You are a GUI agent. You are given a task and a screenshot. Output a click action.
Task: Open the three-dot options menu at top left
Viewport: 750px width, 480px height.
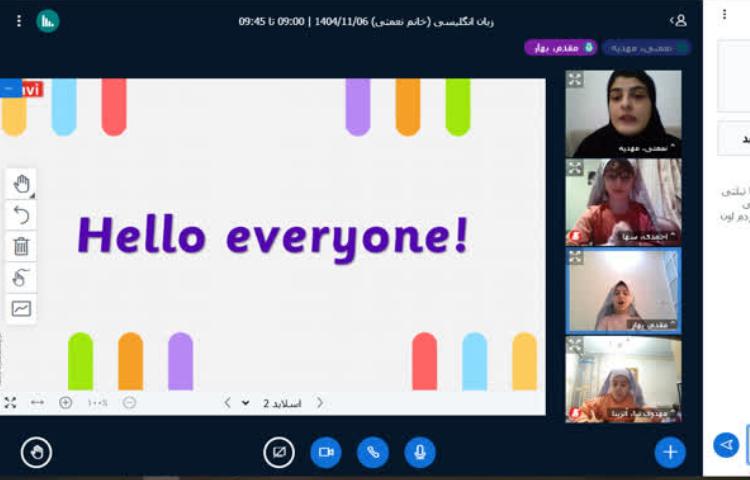tap(18, 21)
